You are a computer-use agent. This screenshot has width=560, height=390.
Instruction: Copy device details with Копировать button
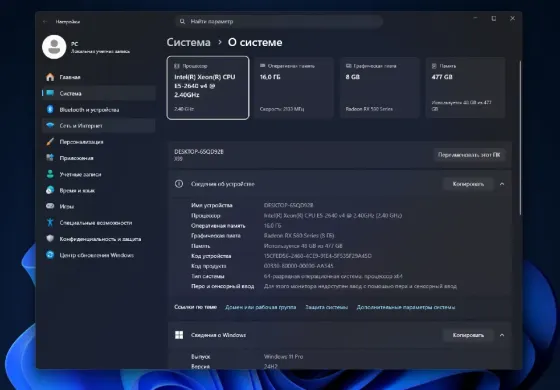click(x=468, y=184)
